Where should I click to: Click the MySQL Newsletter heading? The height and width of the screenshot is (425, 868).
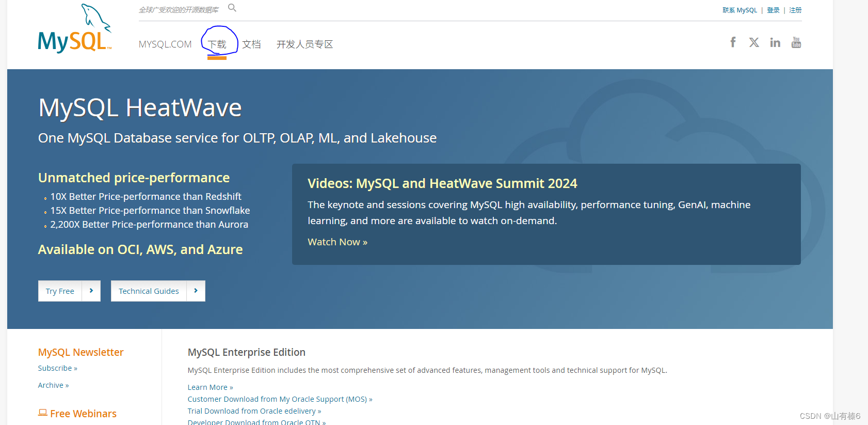pyautogui.click(x=81, y=352)
